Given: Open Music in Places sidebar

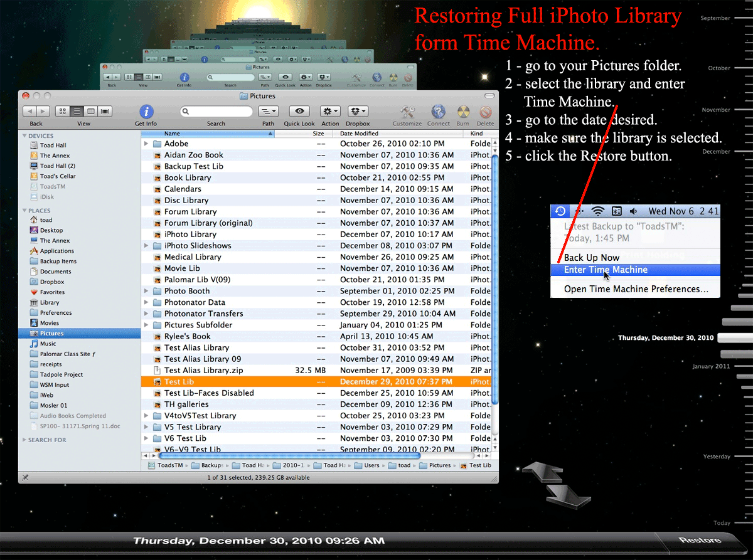Looking at the screenshot, I should [48, 344].
